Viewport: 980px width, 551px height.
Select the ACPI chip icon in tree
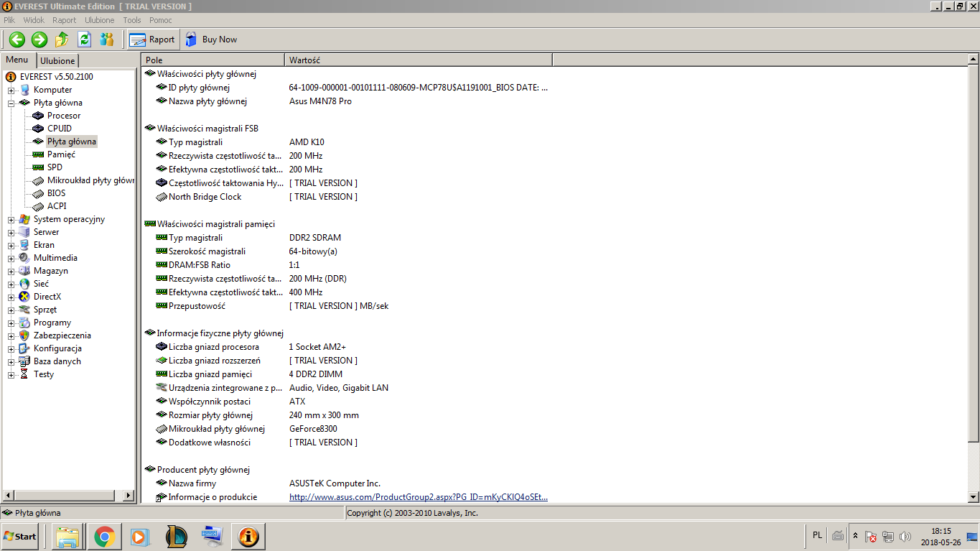pyautogui.click(x=38, y=206)
